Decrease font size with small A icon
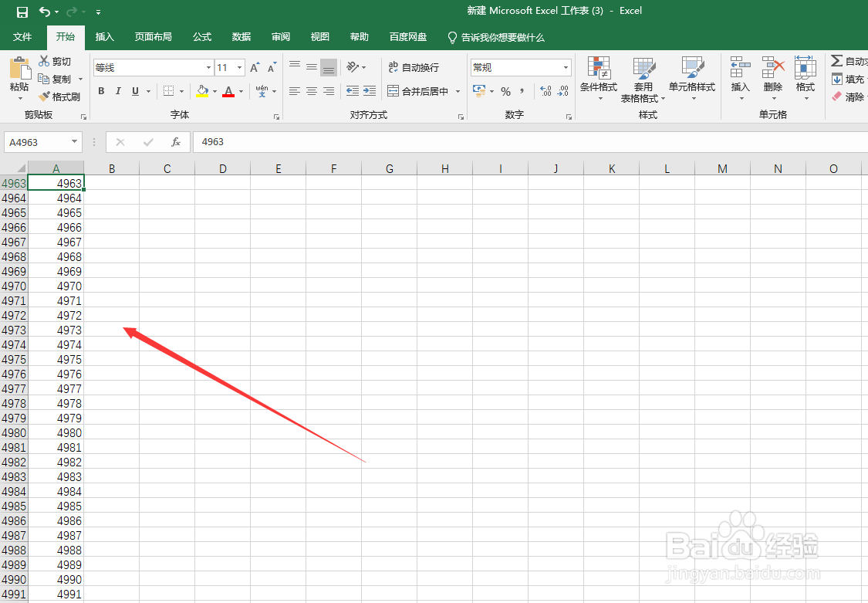 [x=272, y=67]
